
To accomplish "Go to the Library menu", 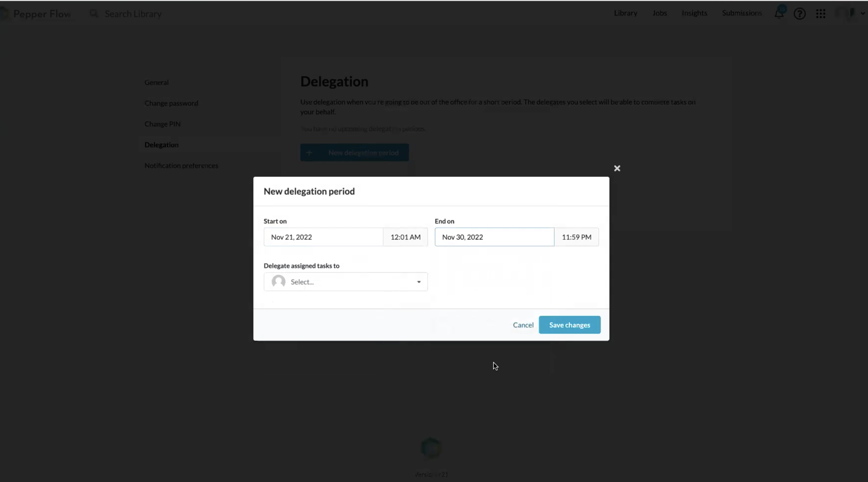I will point(625,13).
